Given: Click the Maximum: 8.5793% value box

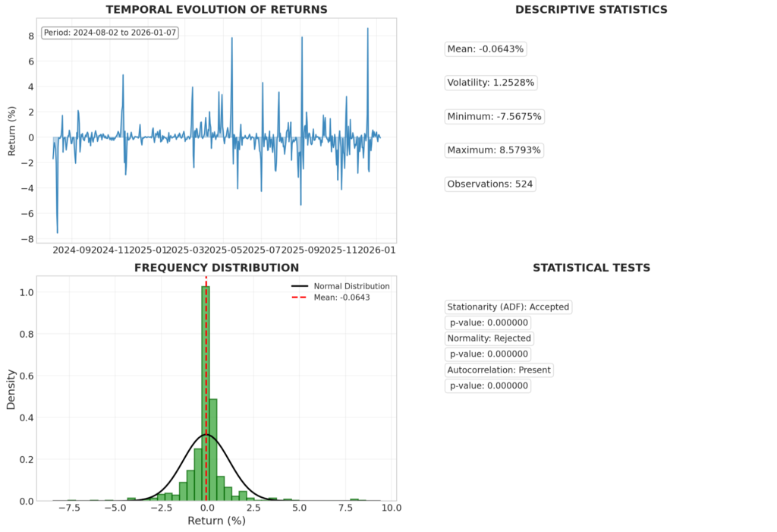Looking at the screenshot, I should pyautogui.click(x=494, y=150).
